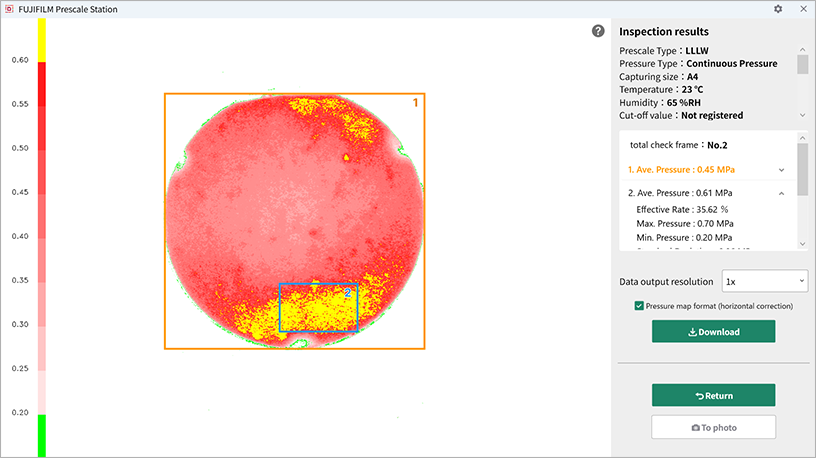Toggle Pressure map format checkbox

pos(639,305)
